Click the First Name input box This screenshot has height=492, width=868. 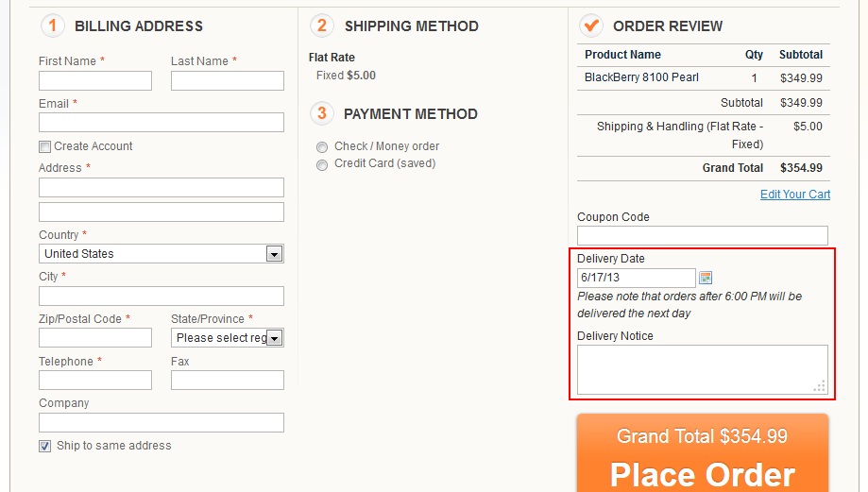click(95, 81)
